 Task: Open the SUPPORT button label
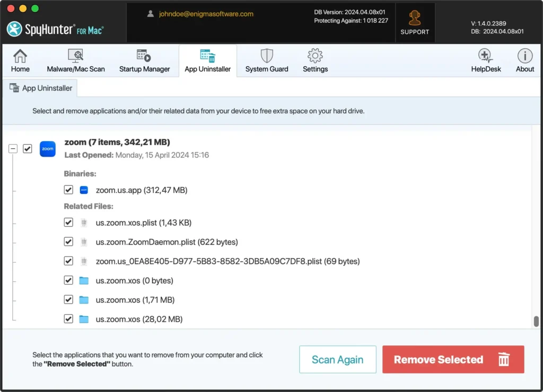point(415,32)
